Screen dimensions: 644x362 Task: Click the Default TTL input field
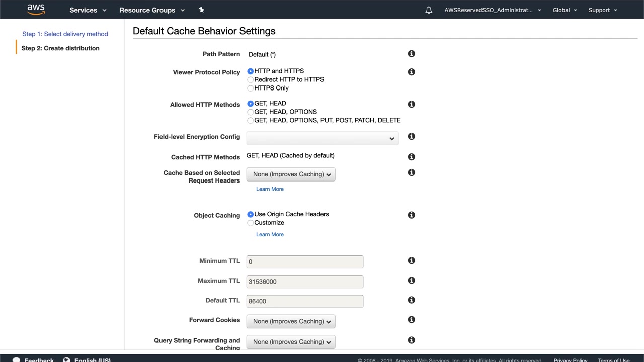(305, 301)
